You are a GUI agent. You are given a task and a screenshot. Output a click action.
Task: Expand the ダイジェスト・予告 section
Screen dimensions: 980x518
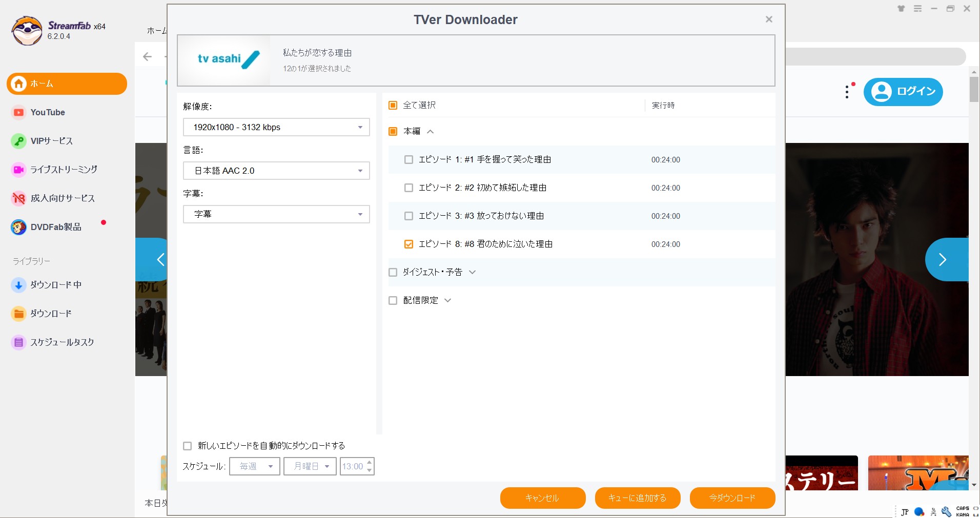(473, 273)
